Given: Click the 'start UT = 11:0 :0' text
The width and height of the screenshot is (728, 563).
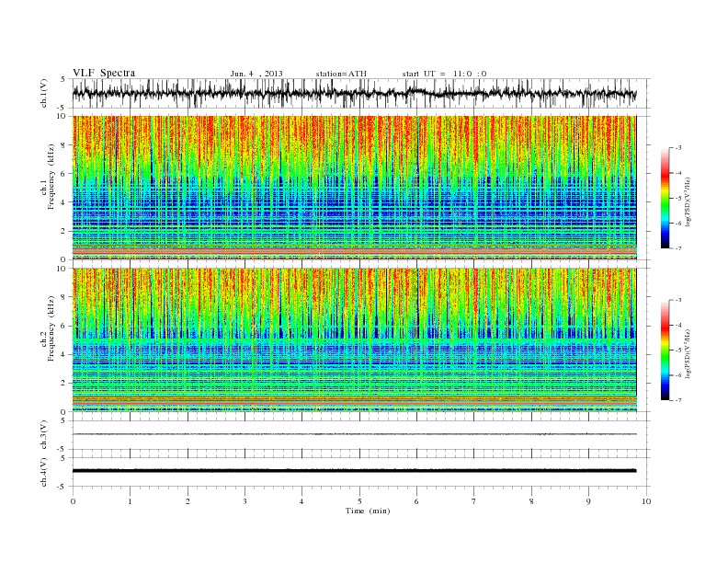Looking at the screenshot, I should click(444, 74).
